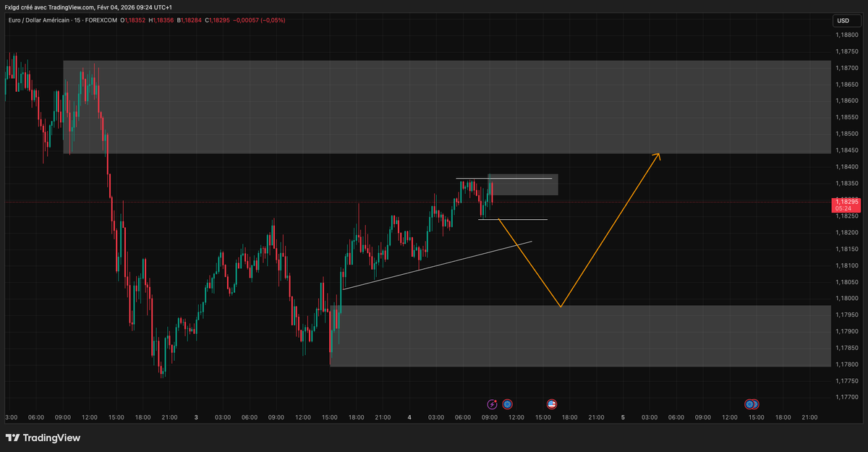This screenshot has width=868, height=452.
Task: Click the 1,18100 price axis label
Action: click(846, 265)
